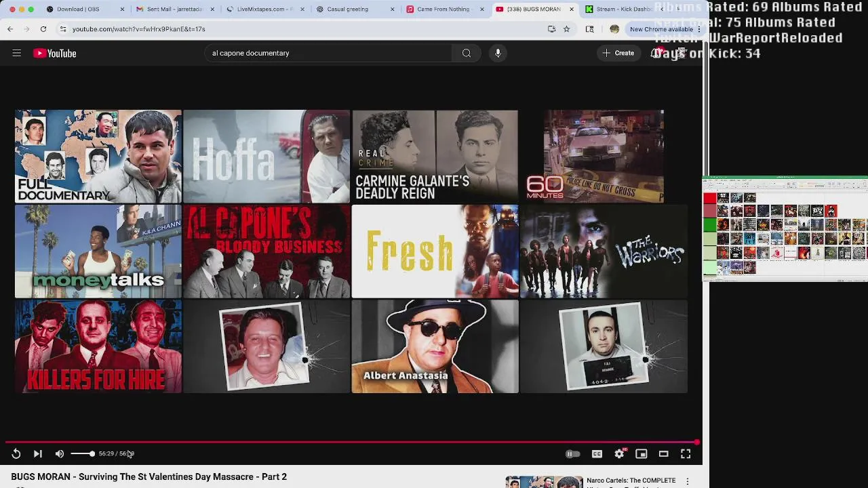Viewport: 868px width, 488px height.
Task: Mute the video with the speaker icon
Action: tap(60, 454)
